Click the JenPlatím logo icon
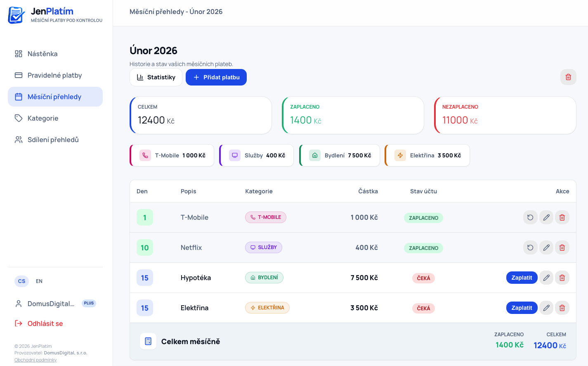Screen dimensions: 588x366 pos(17,15)
